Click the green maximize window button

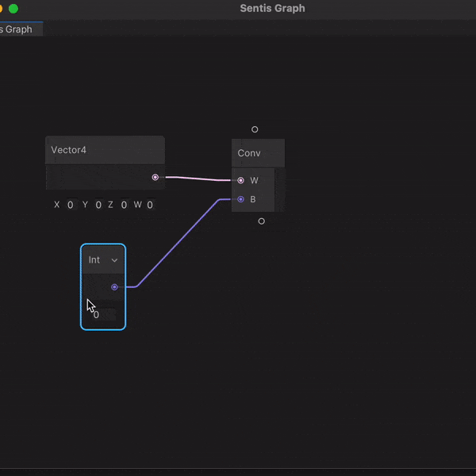coord(13,9)
